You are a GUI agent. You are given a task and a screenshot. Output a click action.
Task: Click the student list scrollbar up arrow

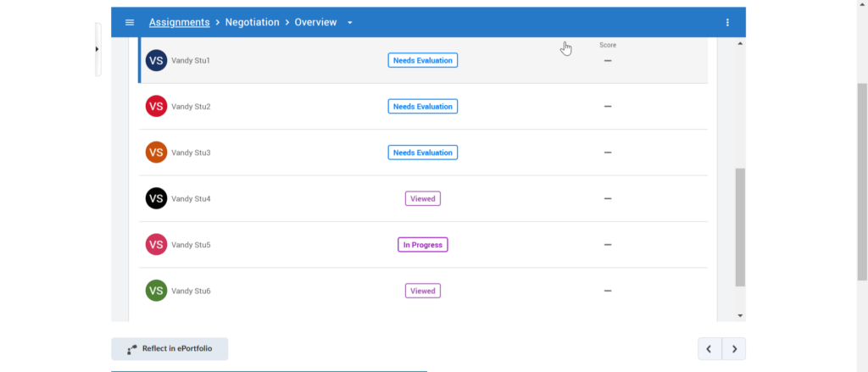pos(740,43)
